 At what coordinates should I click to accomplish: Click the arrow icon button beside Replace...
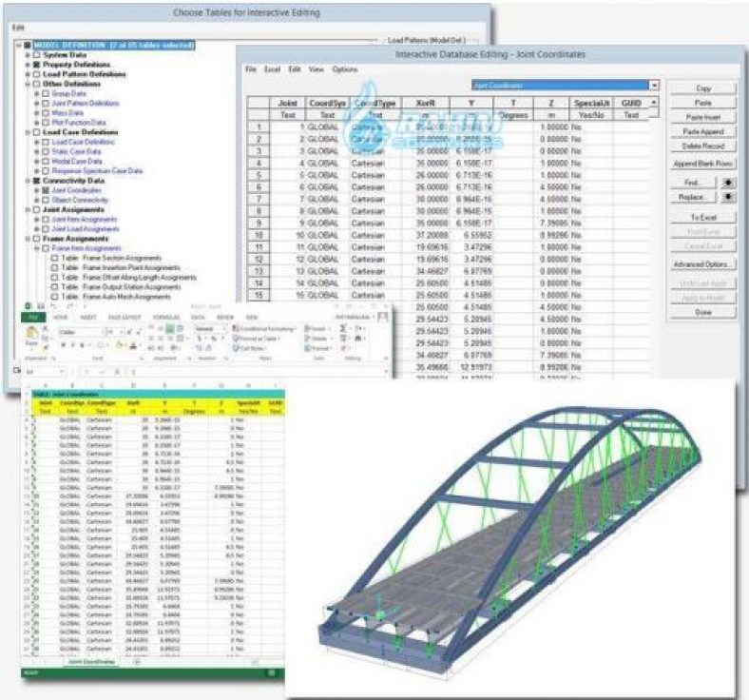click(728, 197)
